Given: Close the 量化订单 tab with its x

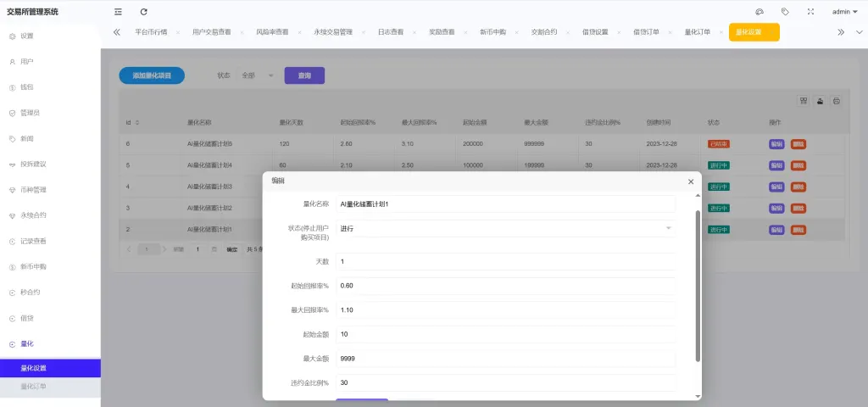Looking at the screenshot, I should [x=721, y=32].
